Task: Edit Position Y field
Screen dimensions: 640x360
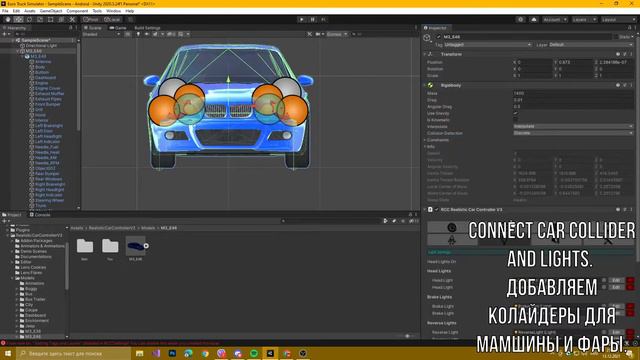Action: click(576, 62)
